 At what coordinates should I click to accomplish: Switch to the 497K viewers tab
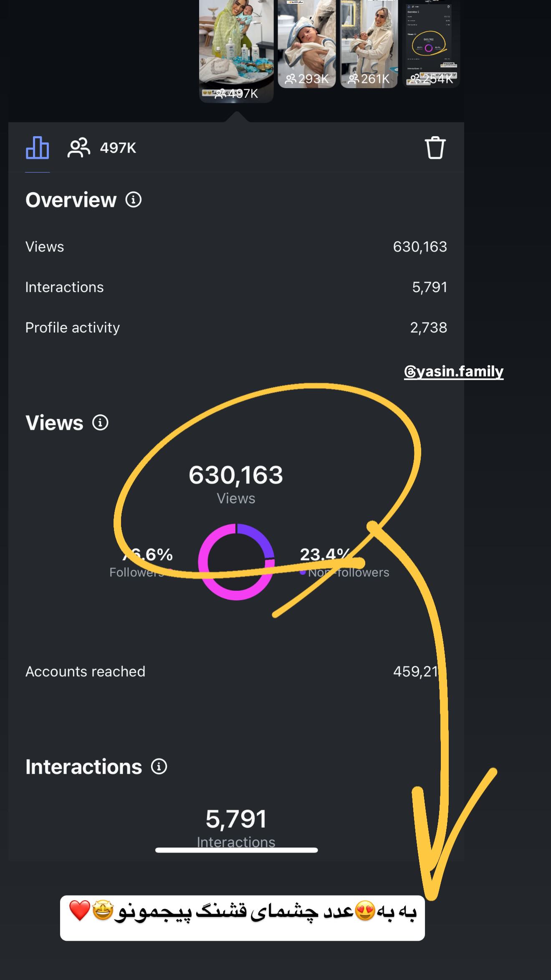(102, 148)
